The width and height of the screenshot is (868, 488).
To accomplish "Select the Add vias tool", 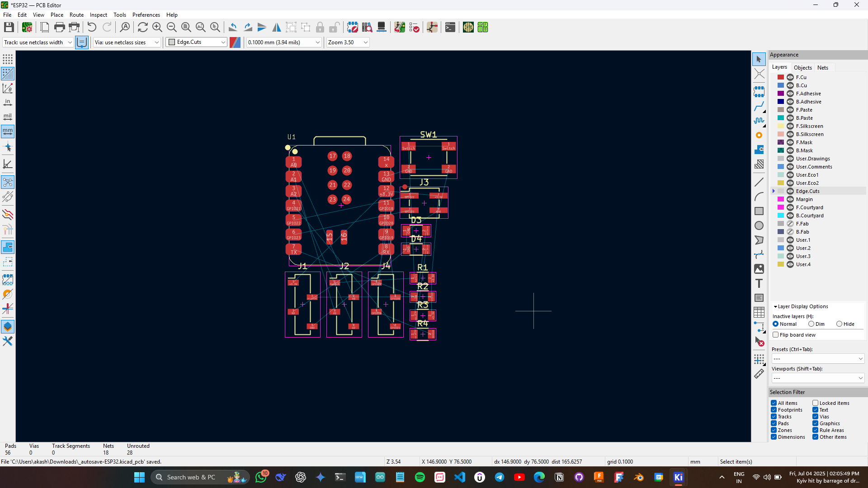I will click(759, 135).
